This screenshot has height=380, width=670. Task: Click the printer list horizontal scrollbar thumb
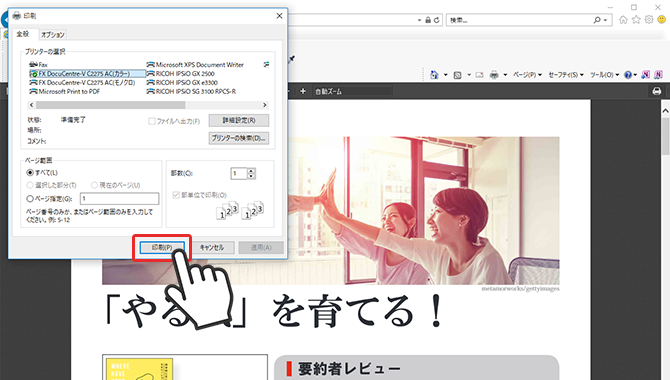(110, 105)
